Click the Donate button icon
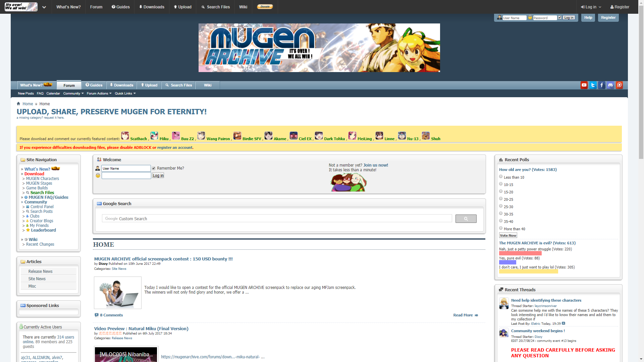This screenshot has height=362, width=644. tap(265, 6)
